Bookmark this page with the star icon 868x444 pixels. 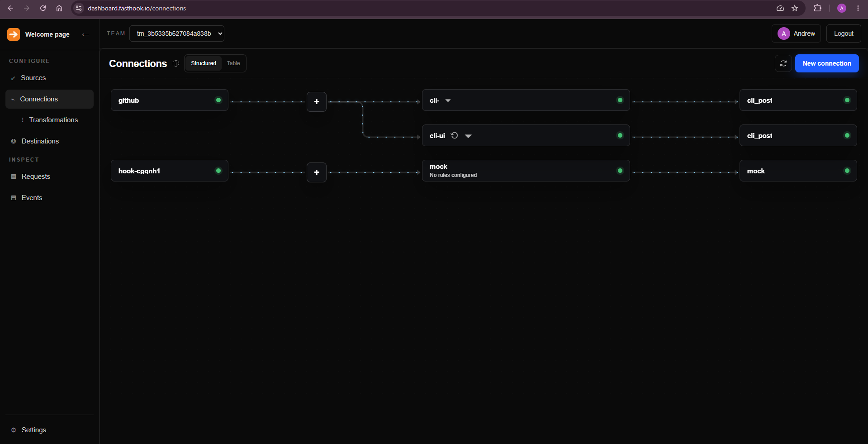point(795,8)
